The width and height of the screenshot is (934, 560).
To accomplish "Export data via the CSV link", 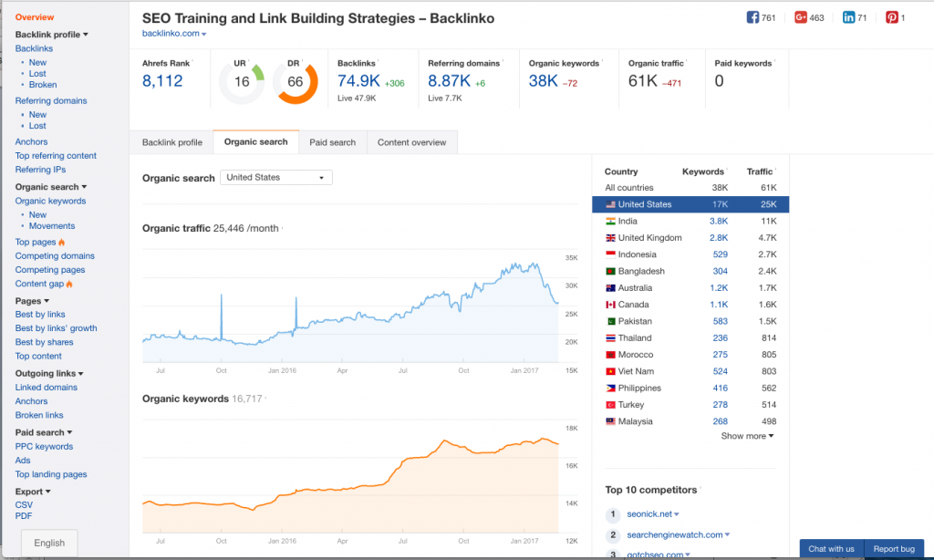I will (24, 504).
